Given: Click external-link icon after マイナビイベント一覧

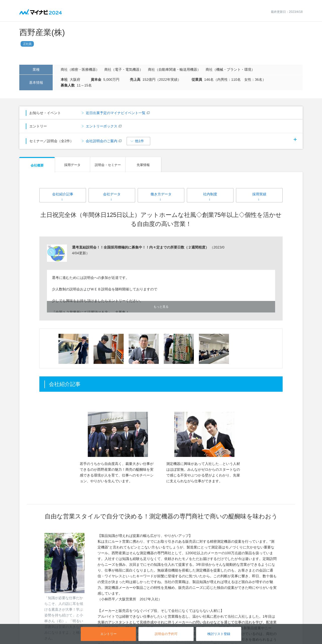Looking at the screenshot, I should (x=148, y=113).
